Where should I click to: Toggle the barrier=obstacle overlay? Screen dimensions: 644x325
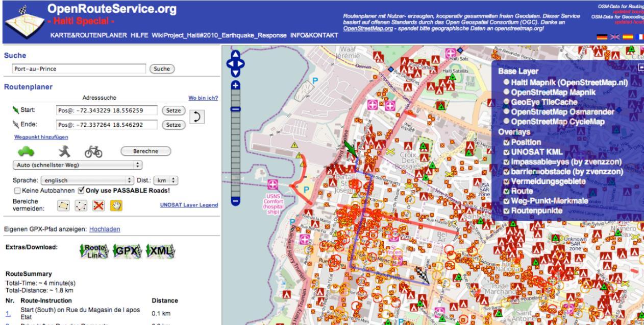[x=506, y=171]
